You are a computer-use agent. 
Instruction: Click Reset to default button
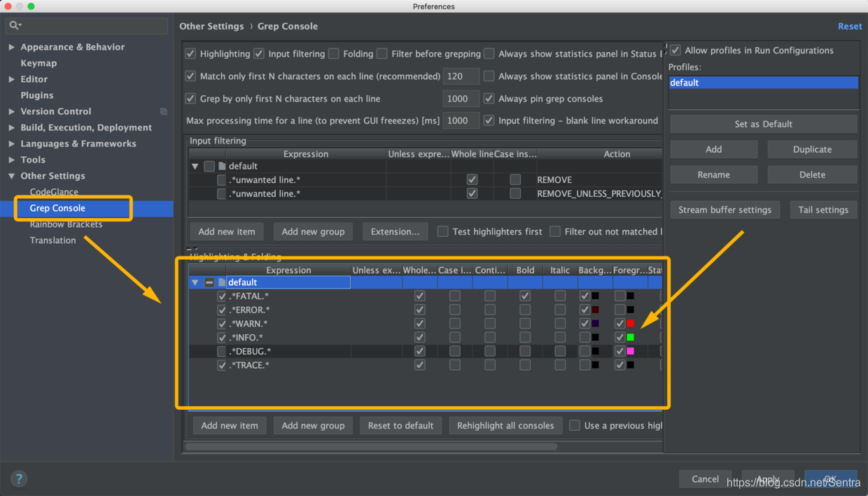(x=401, y=425)
